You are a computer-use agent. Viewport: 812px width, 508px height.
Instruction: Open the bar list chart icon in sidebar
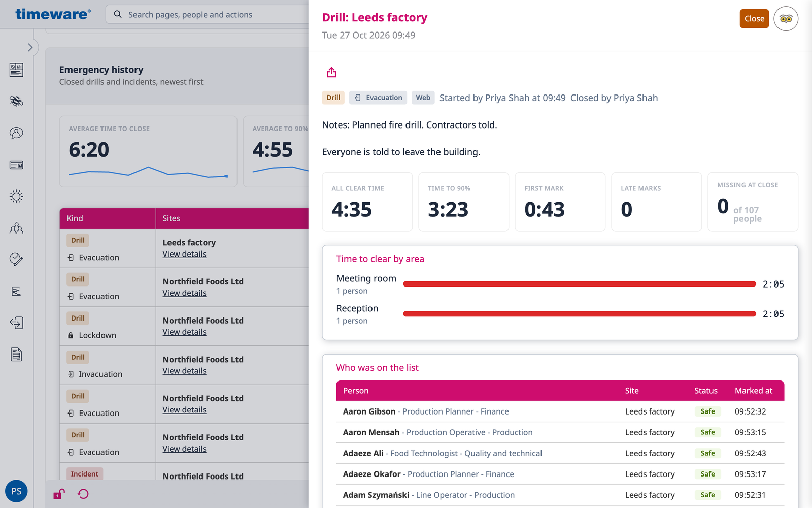pyautogui.click(x=16, y=292)
